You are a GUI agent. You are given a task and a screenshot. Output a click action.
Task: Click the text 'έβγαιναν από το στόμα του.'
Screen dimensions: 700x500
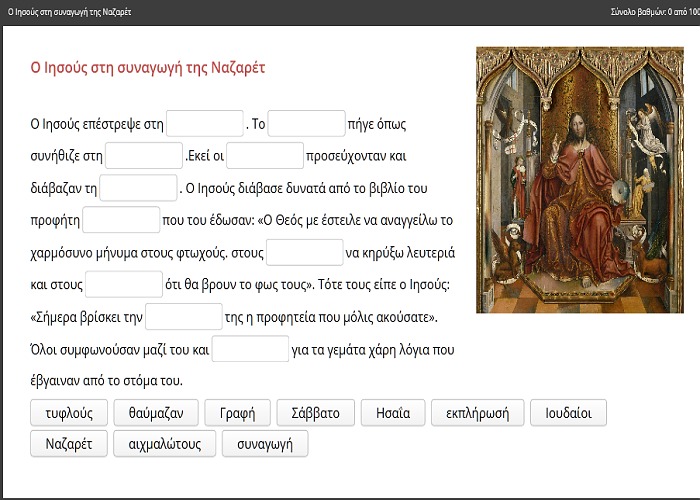click(106, 381)
